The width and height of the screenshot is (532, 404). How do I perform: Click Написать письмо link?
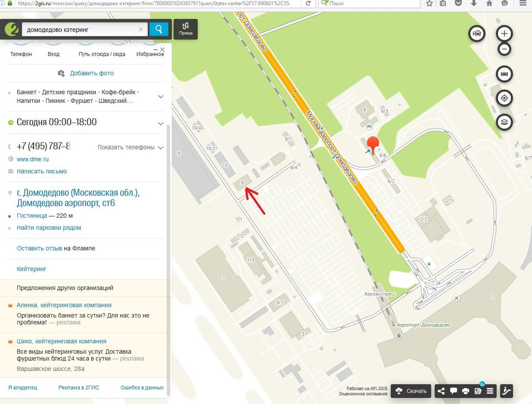(42, 171)
